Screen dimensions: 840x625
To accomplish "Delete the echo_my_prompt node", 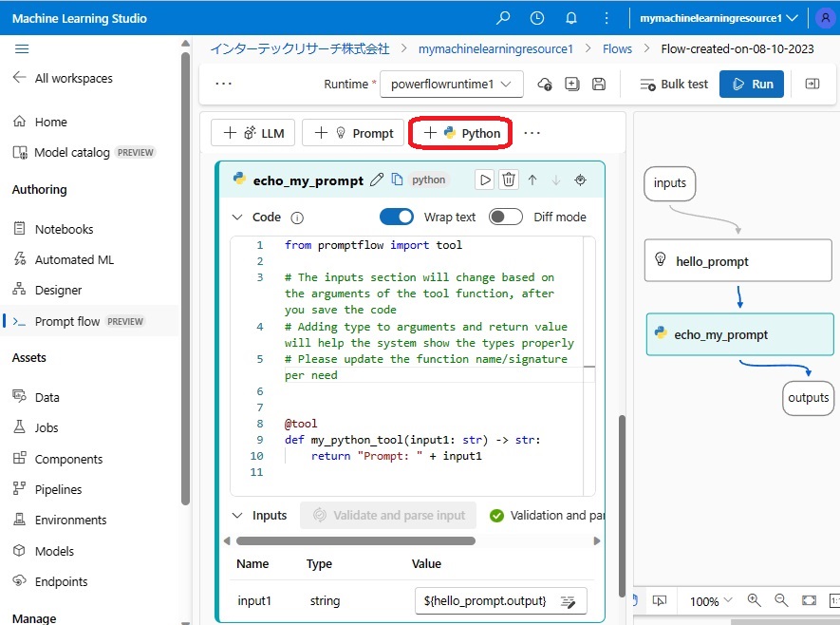I will click(509, 180).
